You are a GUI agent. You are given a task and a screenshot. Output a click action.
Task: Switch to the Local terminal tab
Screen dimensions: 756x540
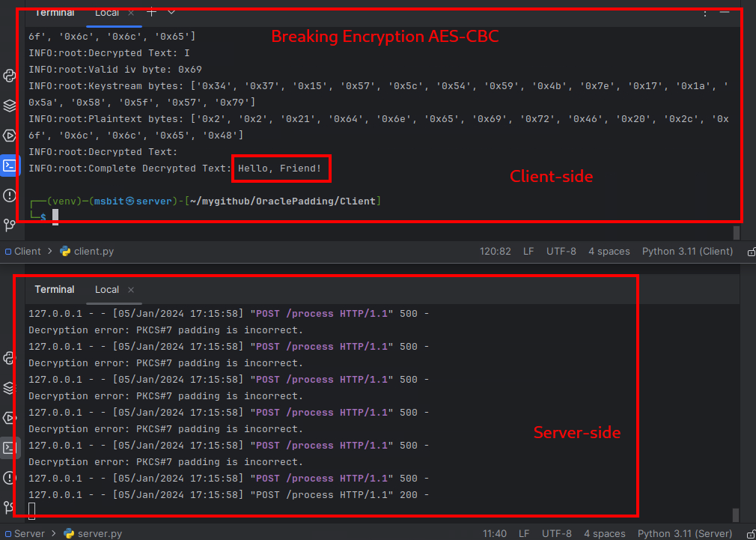[106, 13]
